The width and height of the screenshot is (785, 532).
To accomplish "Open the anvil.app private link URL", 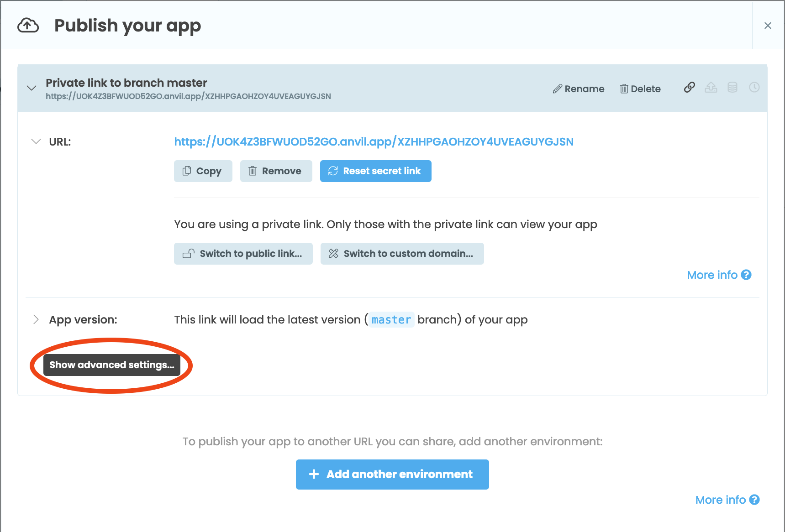I will tap(374, 141).
